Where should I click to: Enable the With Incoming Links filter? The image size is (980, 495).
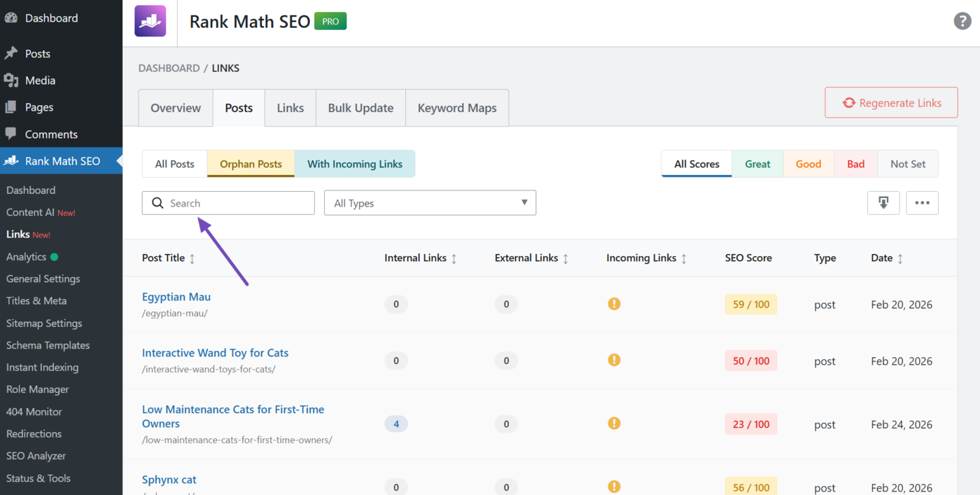point(355,163)
